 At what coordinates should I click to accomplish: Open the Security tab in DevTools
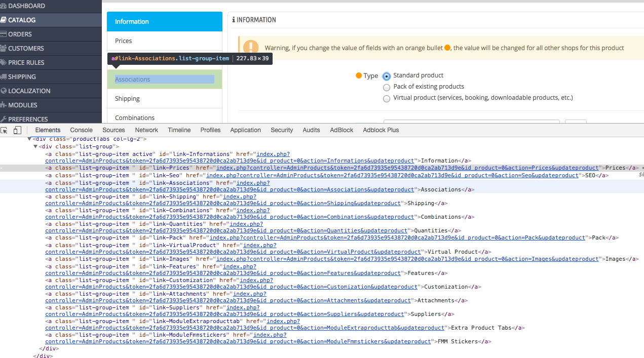[282, 130]
